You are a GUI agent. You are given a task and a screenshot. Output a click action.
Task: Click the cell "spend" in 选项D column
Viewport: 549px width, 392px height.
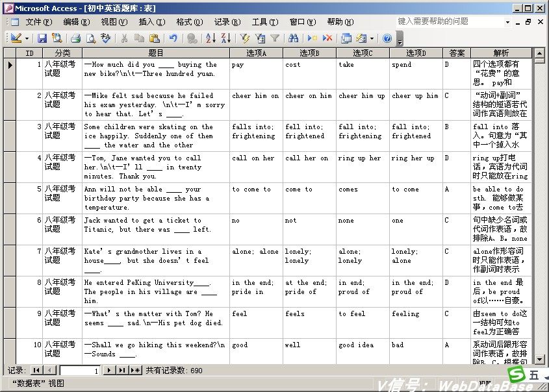tap(416, 73)
